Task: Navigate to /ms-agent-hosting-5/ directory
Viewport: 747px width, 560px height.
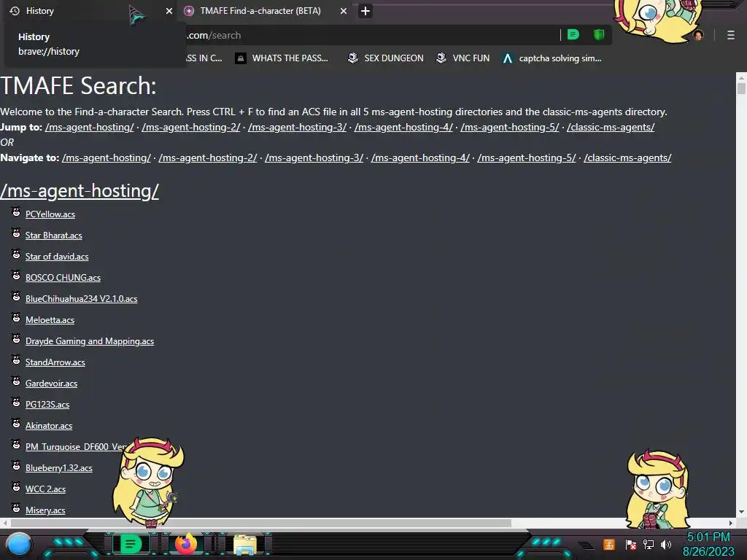Action: pos(527,157)
